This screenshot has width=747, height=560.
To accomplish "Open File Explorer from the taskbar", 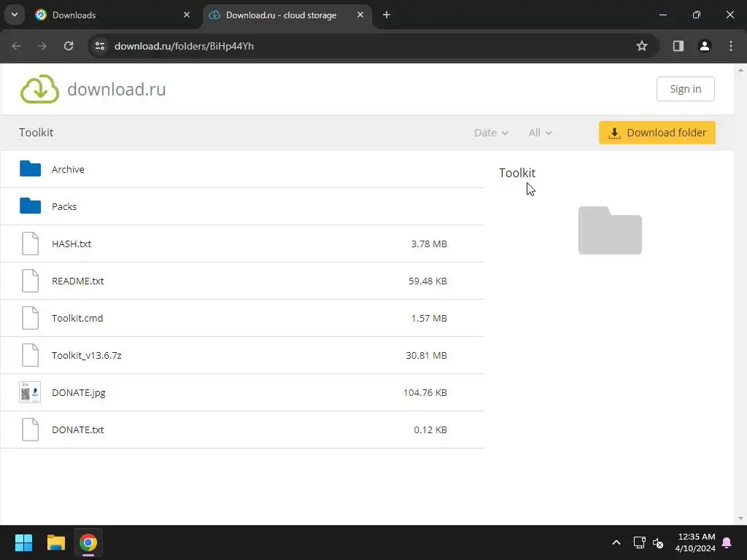I will (55, 542).
